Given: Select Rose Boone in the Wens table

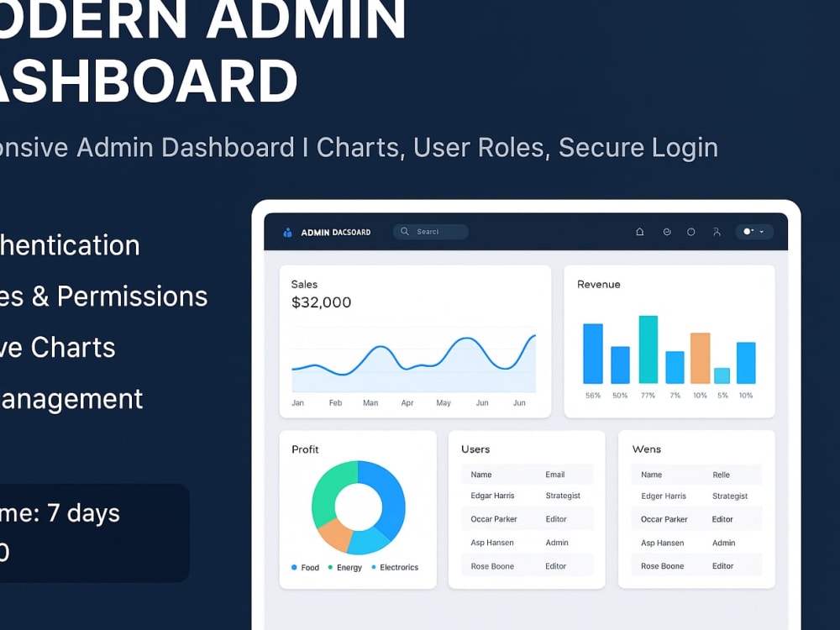Looking at the screenshot, I should pos(663,565).
